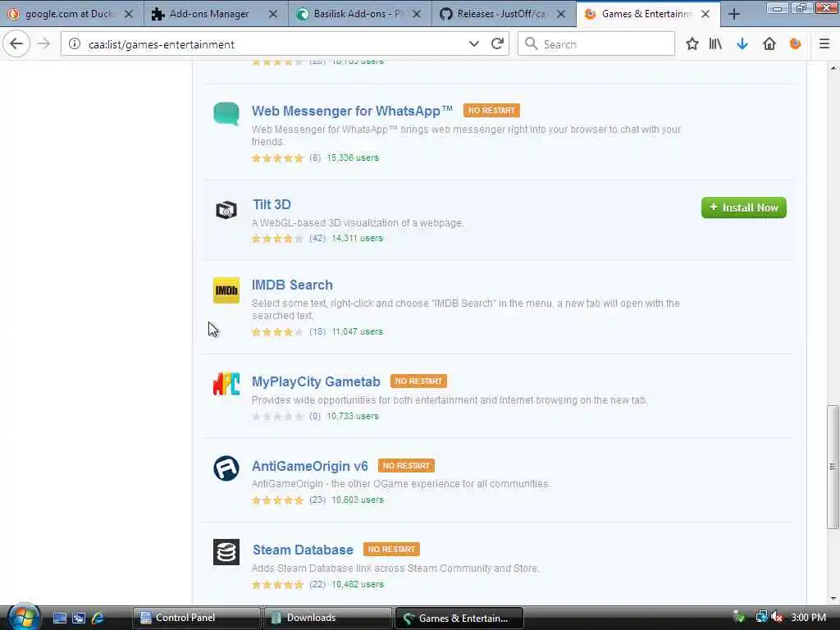This screenshot has width=840, height=630.
Task: Click 10,603 users under AntiGameOrigin
Action: 358,500
